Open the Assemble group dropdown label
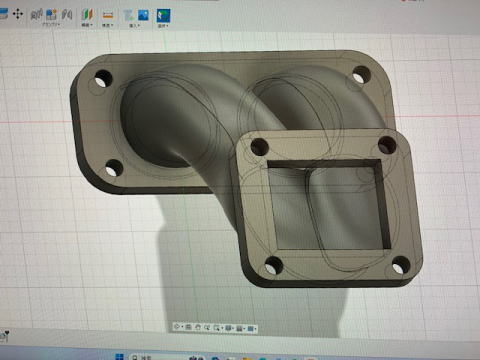Screen dimensions: 480x360 click(51, 25)
